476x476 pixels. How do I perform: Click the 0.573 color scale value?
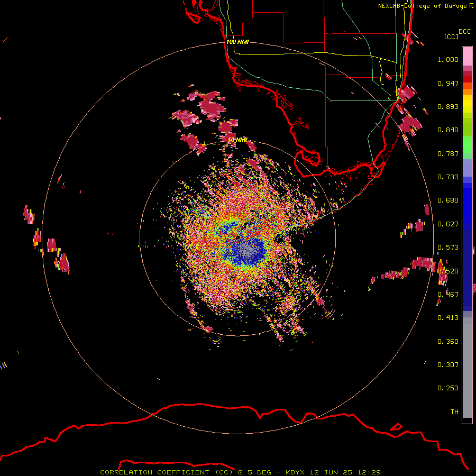(448, 248)
